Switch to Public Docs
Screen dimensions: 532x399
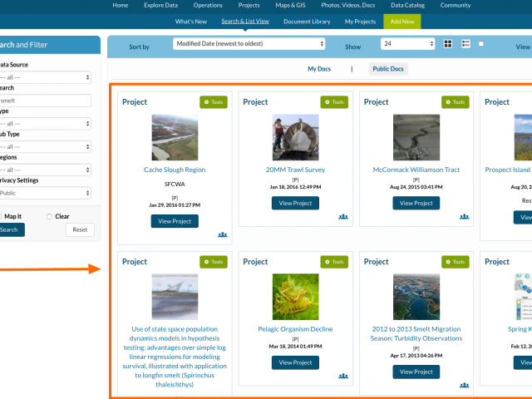click(388, 69)
